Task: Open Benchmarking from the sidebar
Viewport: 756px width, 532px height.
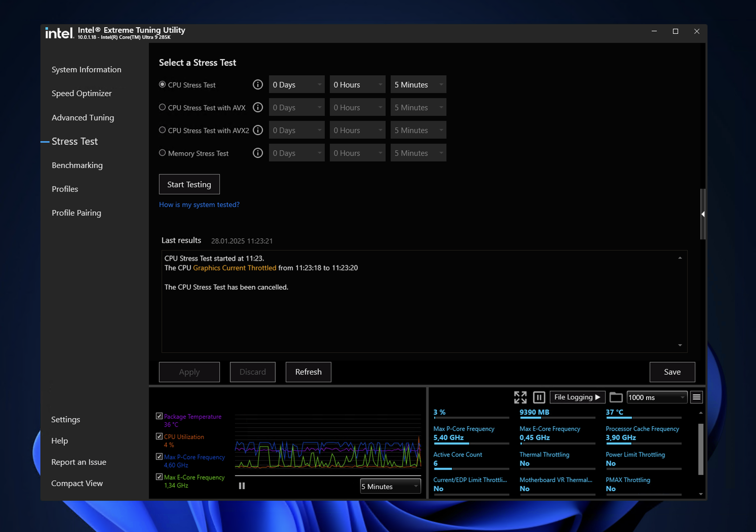Action: point(77,165)
